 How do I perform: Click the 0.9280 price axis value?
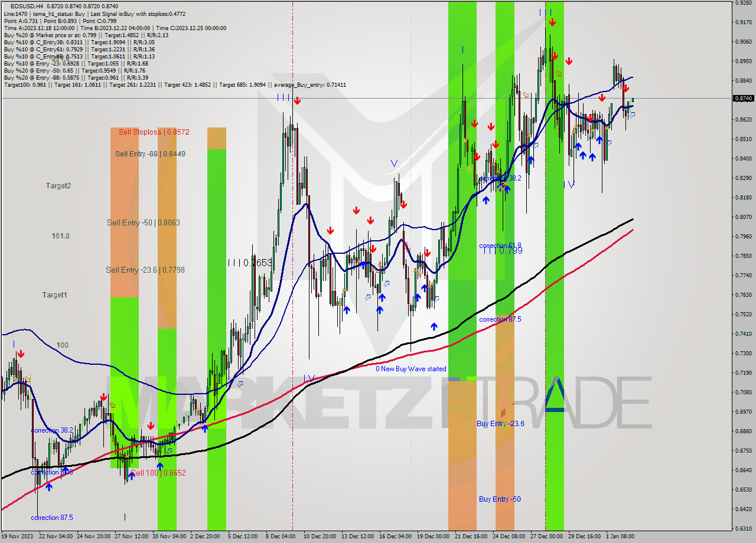[744, 3]
